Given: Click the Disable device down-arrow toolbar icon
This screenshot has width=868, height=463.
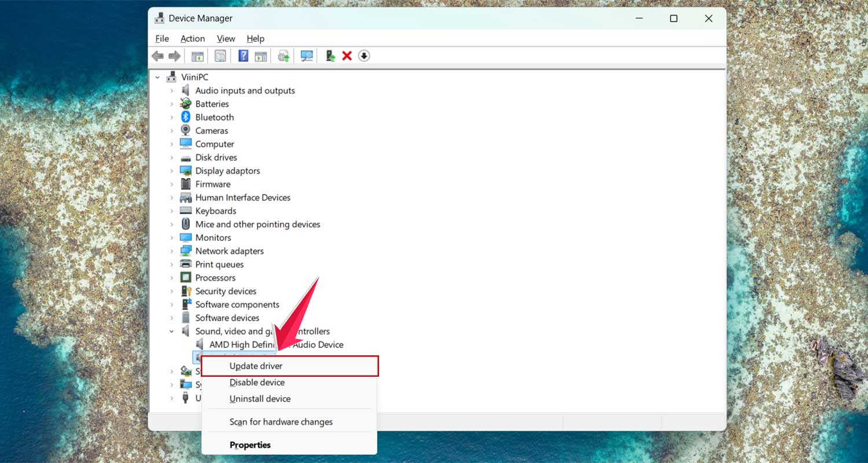Looking at the screenshot, I should pos(364,56).
